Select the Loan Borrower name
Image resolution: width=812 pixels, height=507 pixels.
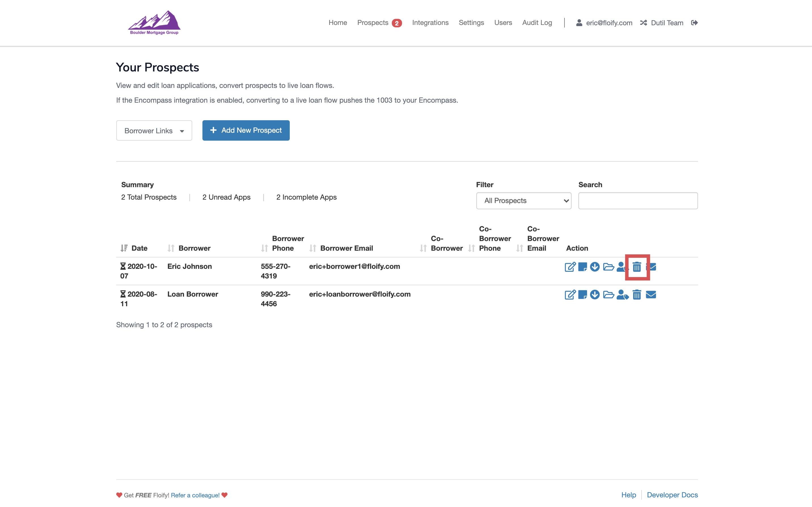[x=193, y=294]
